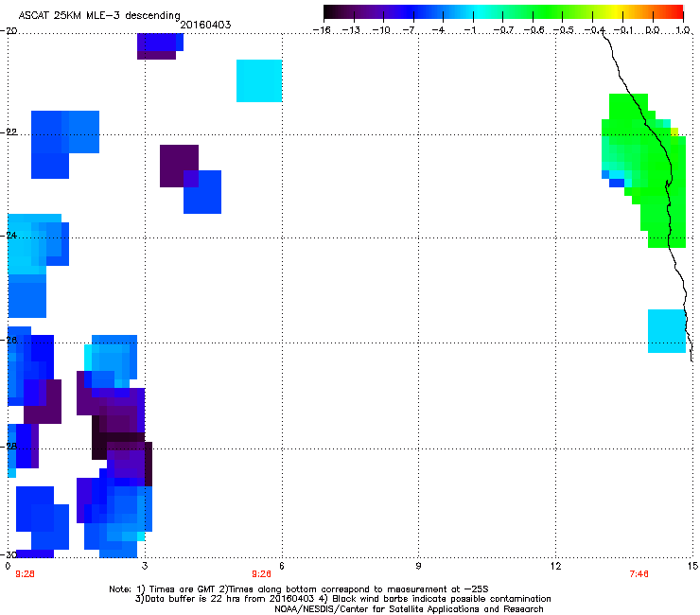Click the red '9:28' time below longitude 0

tap(25, 574)
